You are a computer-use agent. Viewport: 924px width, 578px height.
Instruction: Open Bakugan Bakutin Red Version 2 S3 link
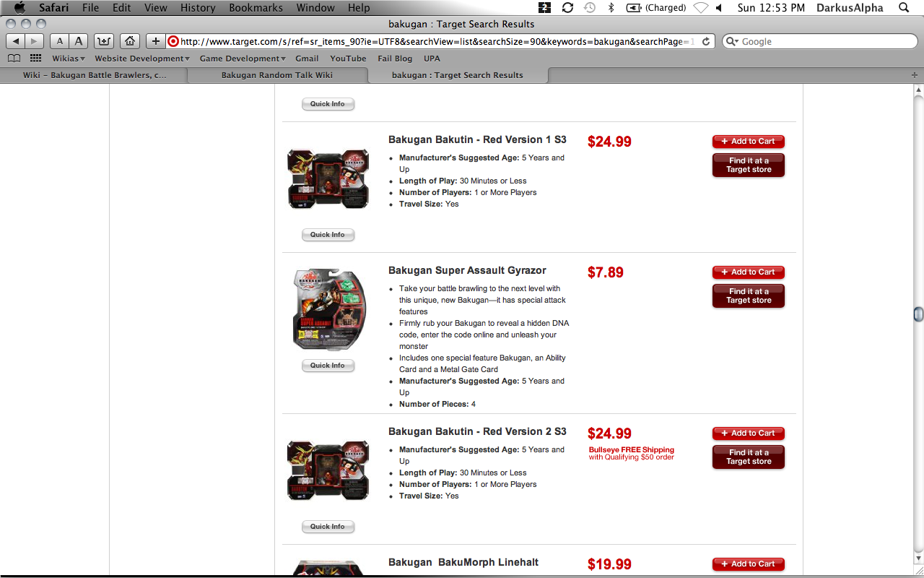477,431
